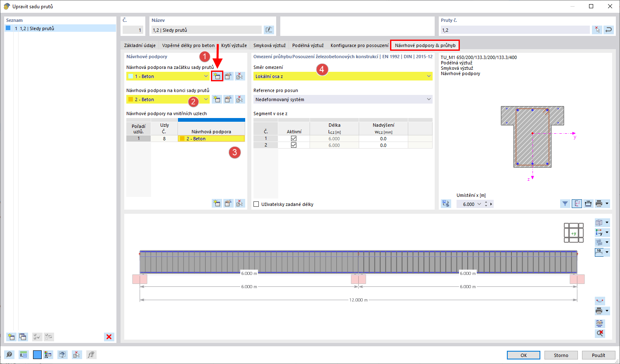Viewport: 620px width, 364px height.
Task: Open the Umístění x location dropdown
Action: pos(479,204)
